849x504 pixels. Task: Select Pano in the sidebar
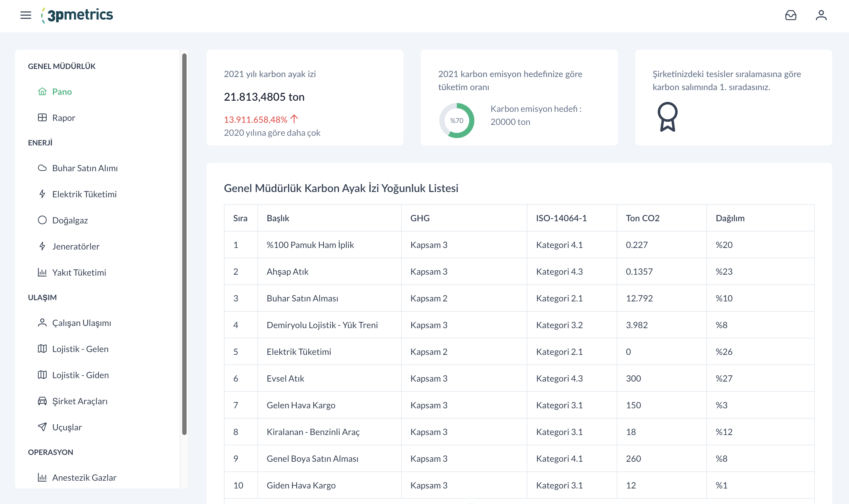tap(62, 92)
